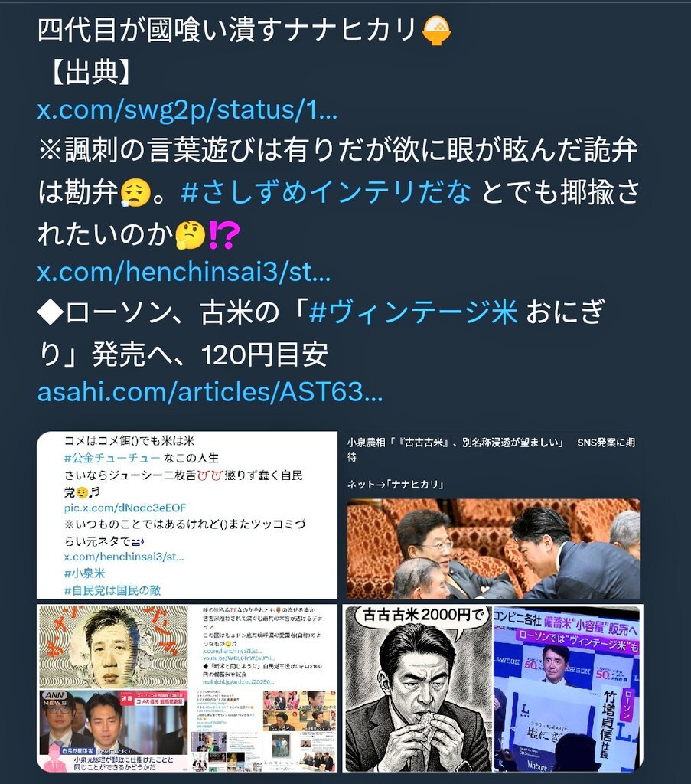Open the x.com/swg2p status link
The width and height of the screenshot is (691, 784).
click(x=187, y=110)
